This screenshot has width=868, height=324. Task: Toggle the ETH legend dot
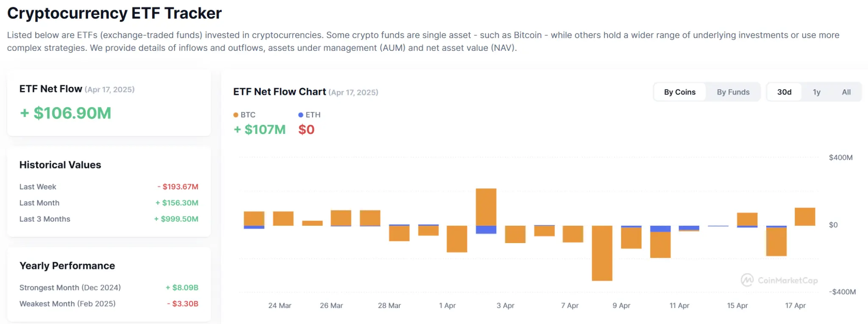[300, 115]
